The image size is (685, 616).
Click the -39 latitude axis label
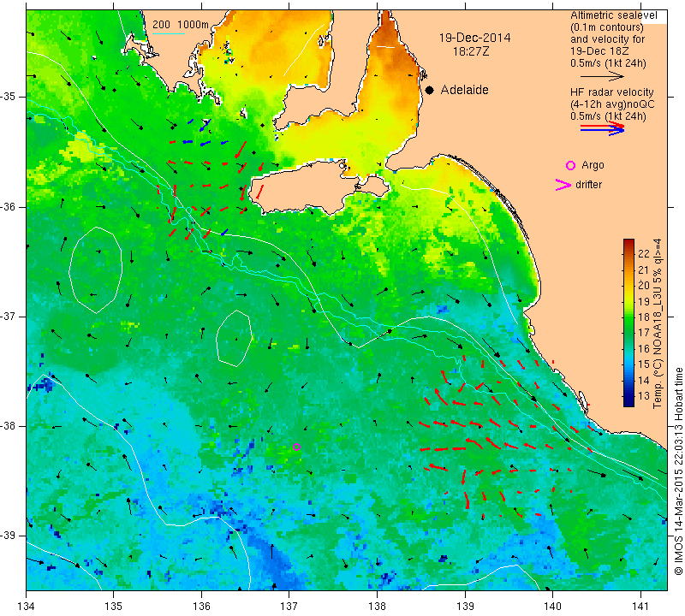click(x=9, y=536)
